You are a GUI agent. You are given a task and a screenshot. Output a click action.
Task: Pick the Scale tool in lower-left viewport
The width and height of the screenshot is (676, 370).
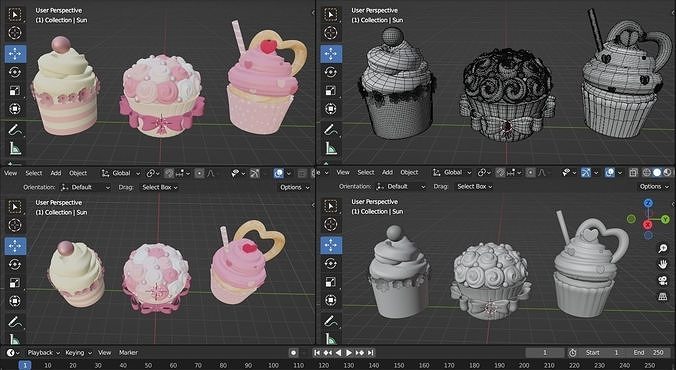15,282
